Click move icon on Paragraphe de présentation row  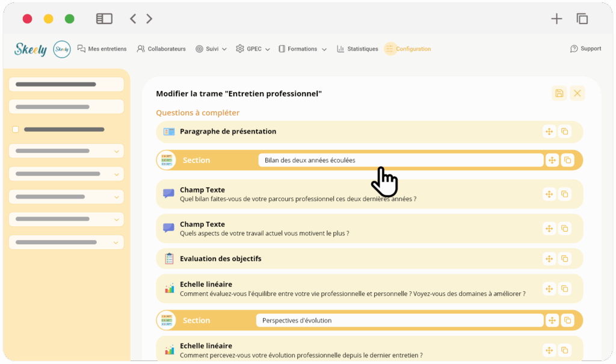click(x=549, y=131)
